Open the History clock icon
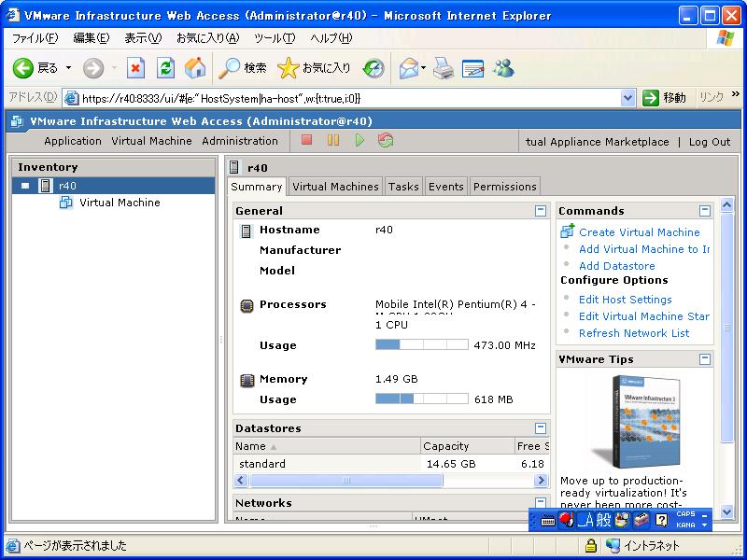This screenshot has height=560, width=747. 373,68
